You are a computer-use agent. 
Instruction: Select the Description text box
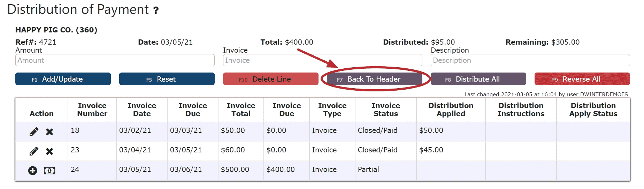[x=530, y=60]
